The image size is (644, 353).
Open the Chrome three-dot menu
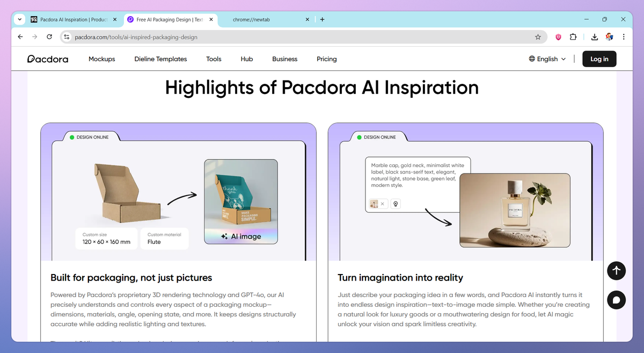pos(624,37)
